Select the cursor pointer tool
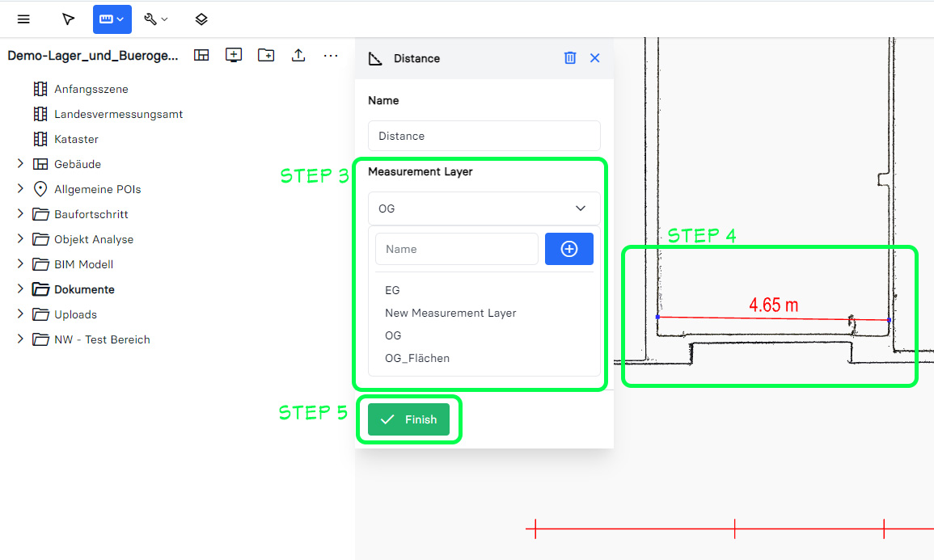This screenshot has width=934, height=560. pyautogui.click(x=68, y=19)
